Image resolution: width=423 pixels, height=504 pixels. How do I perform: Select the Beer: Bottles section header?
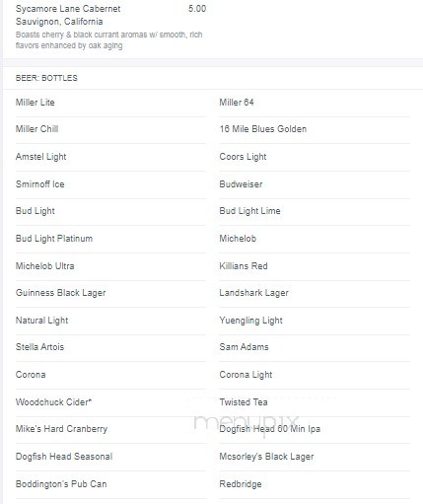coord(46,78)
